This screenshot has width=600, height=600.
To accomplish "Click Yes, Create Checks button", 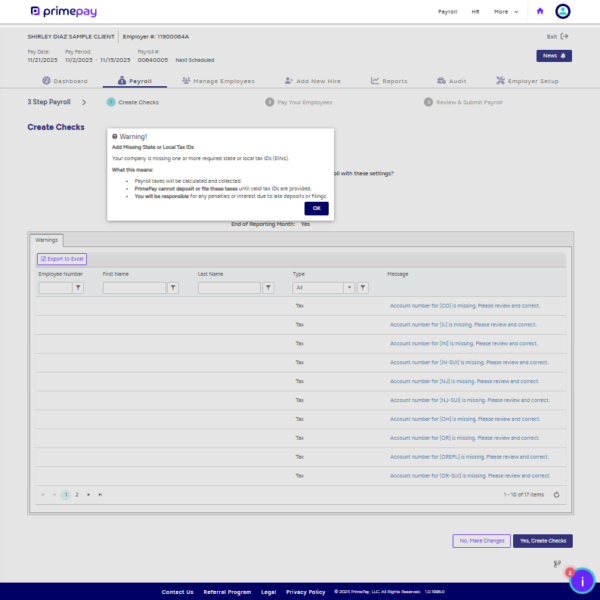I will tap(543, 541).
